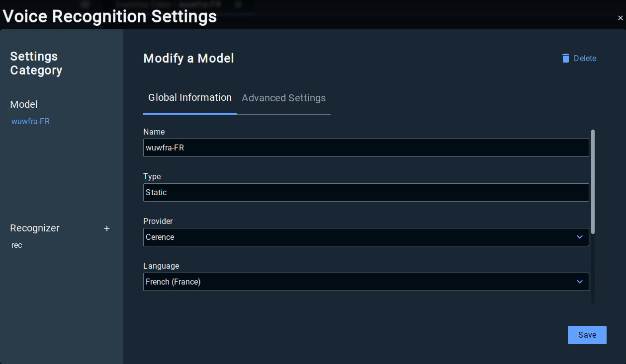626x364 pixels.
Task: Select the wuwfra-FR model in sidebar
Action: pyautogui.click(x=30, y=121)
